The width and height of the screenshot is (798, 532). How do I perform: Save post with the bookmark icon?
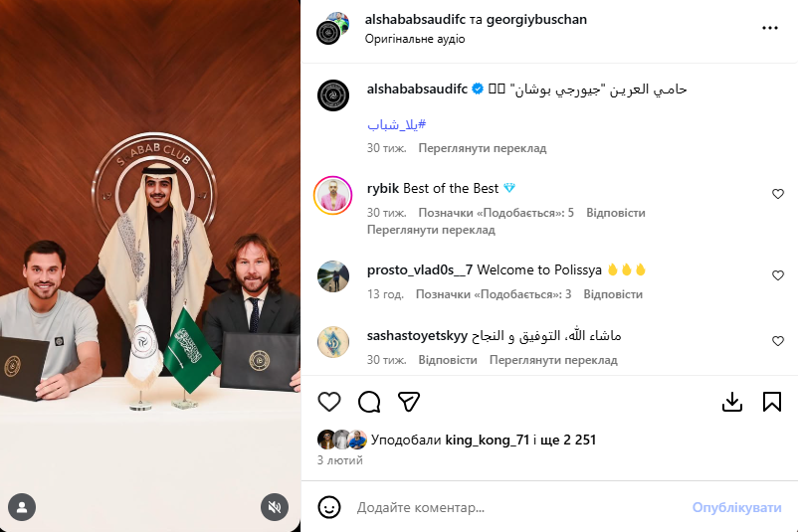(772, 402)
